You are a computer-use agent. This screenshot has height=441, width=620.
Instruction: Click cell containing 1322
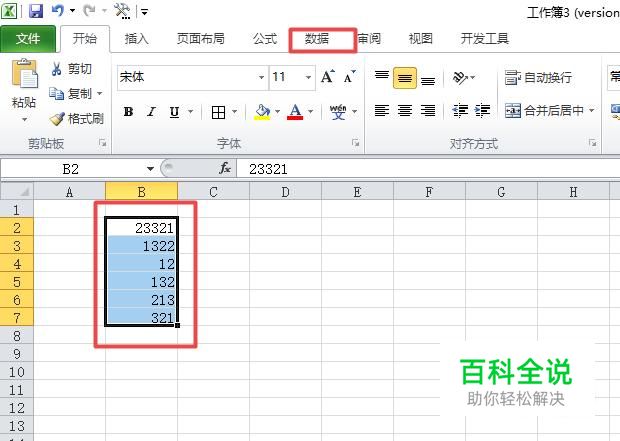[x=142, y=246]
